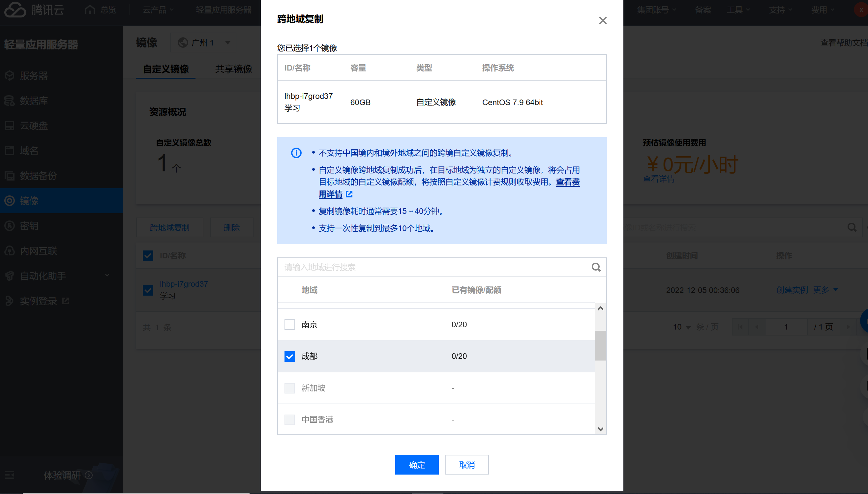The width and height of the screenshot is (868, 494).
Task: Click the 创建实例 link
Action: coord(792,290)
